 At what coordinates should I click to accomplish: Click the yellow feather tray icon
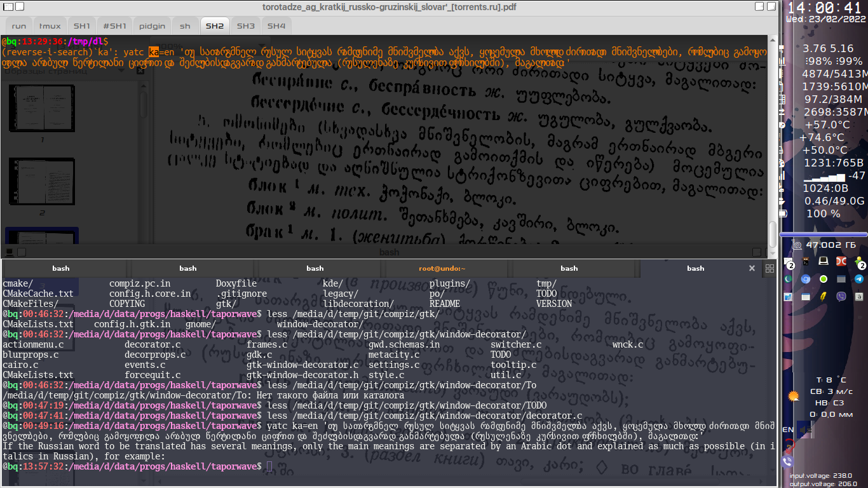823,296
